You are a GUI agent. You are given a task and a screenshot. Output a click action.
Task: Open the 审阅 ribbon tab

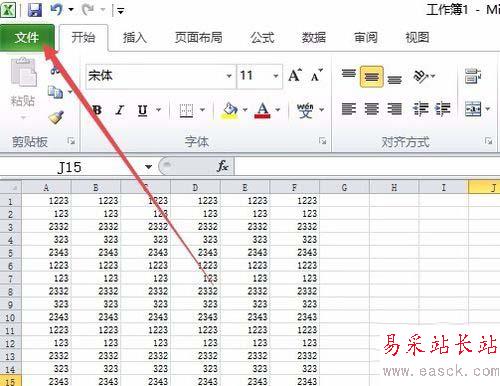point(366,37)
